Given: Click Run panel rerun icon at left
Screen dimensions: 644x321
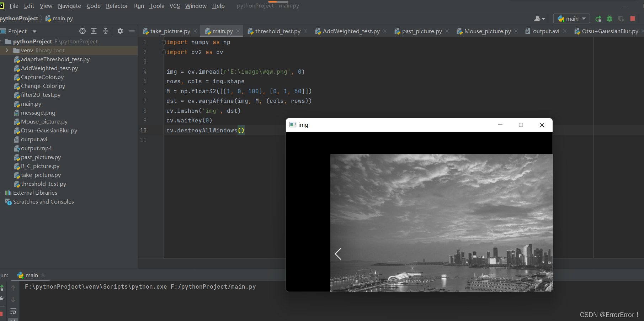Looking at the screenshot, I should (1, 288).
